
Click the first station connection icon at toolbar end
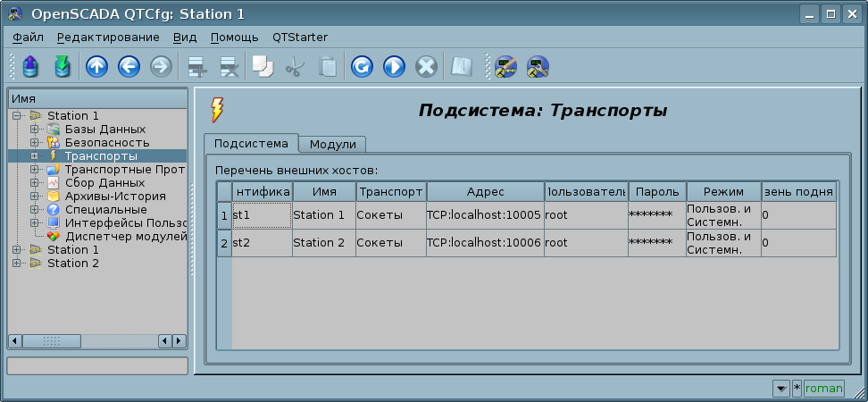click(506, 67)
